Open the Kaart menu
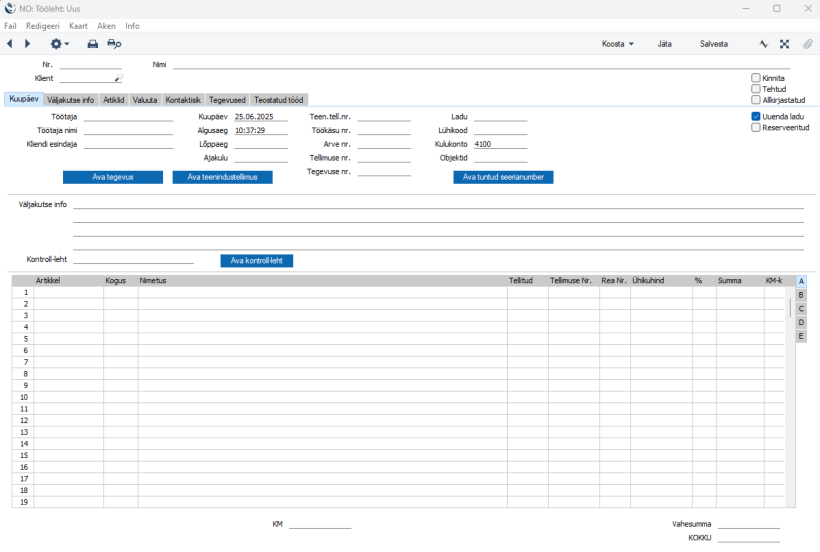The width and height of the screenshot is (820, 552). (x=78, y=26)
